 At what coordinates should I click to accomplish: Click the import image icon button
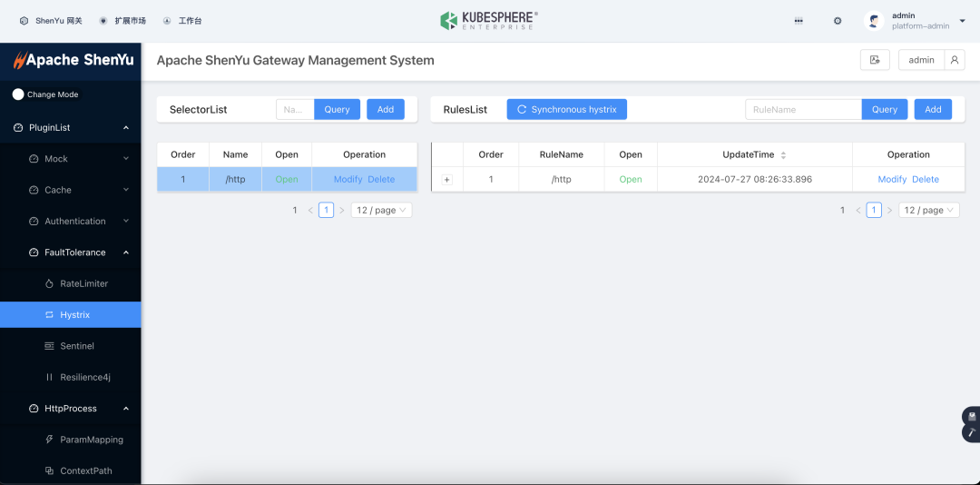click(875, 60)
